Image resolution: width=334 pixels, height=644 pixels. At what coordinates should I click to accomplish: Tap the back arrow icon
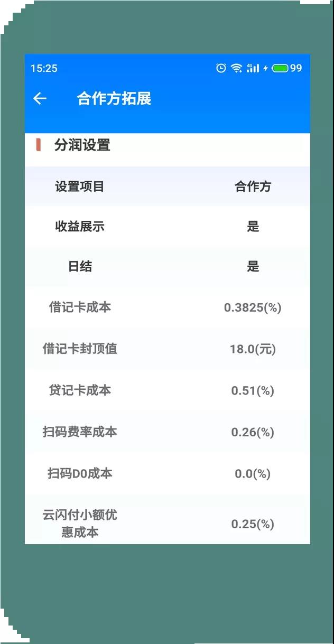[x=40, y=99]
